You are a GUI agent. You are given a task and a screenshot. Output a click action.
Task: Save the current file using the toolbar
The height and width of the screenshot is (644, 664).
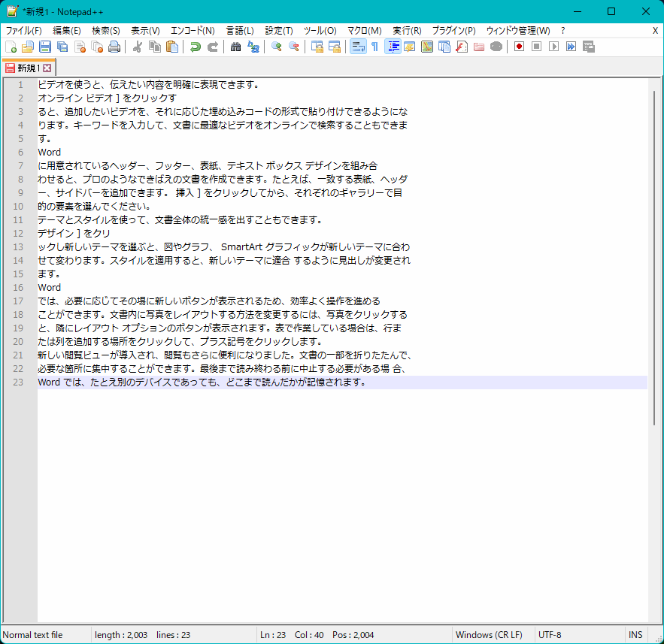(45, 47)
